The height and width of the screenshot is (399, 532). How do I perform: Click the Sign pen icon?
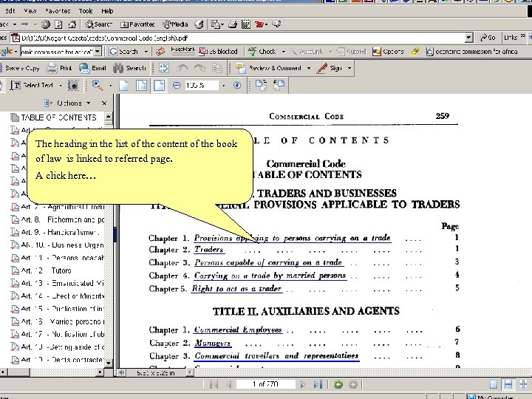pyautogui.click(x=322, y=68)
